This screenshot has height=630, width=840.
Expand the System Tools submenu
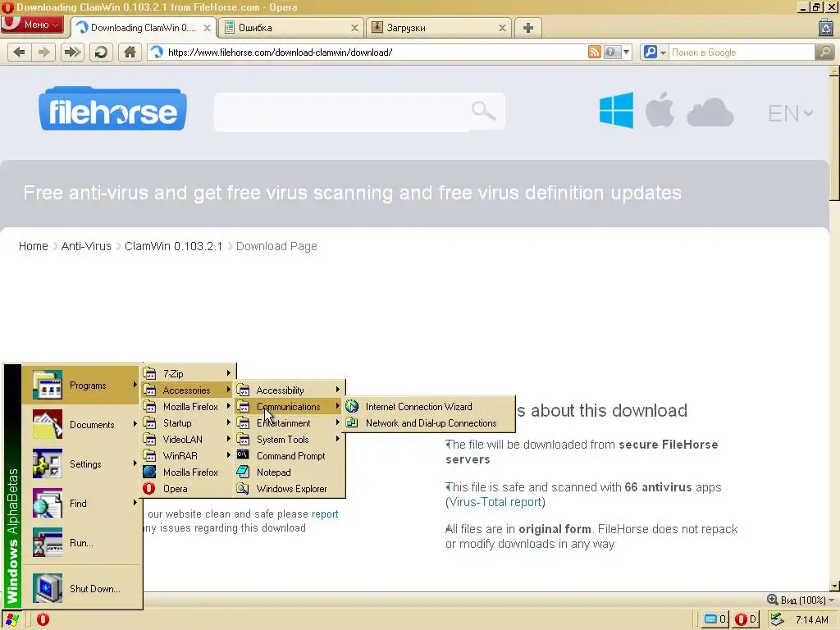[x=290, y=440]
